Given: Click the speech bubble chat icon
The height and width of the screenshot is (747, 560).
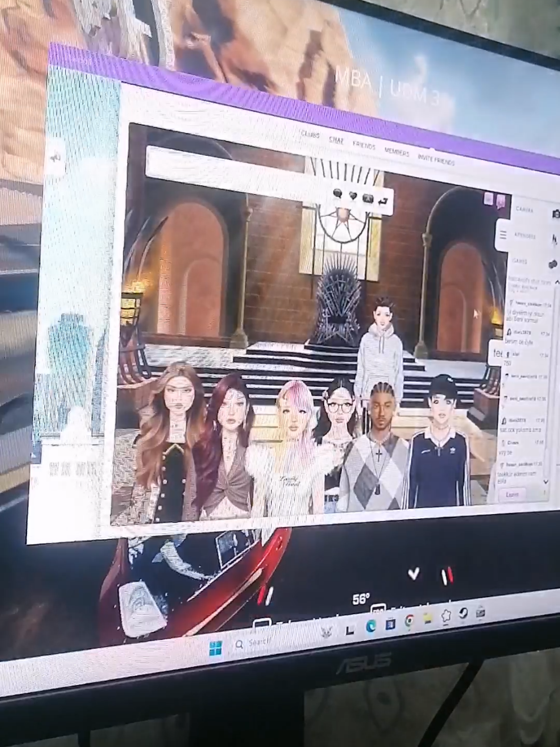Looking at the screenshot, I should [338, 193].
